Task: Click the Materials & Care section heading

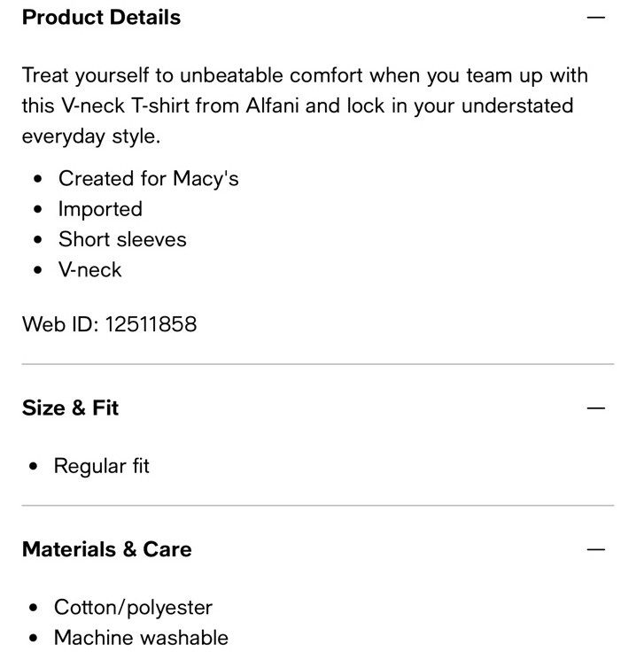Action: click(x=106, y=549)
